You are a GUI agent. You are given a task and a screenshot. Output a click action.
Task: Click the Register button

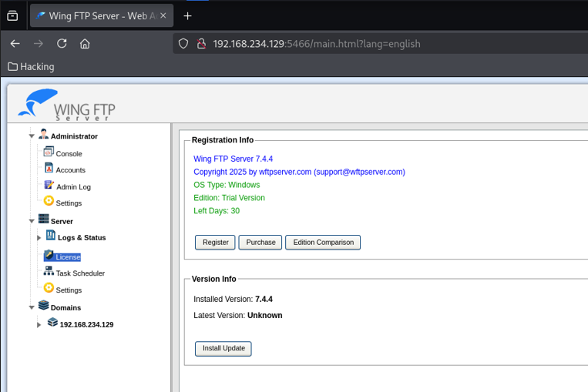point(215,243)
